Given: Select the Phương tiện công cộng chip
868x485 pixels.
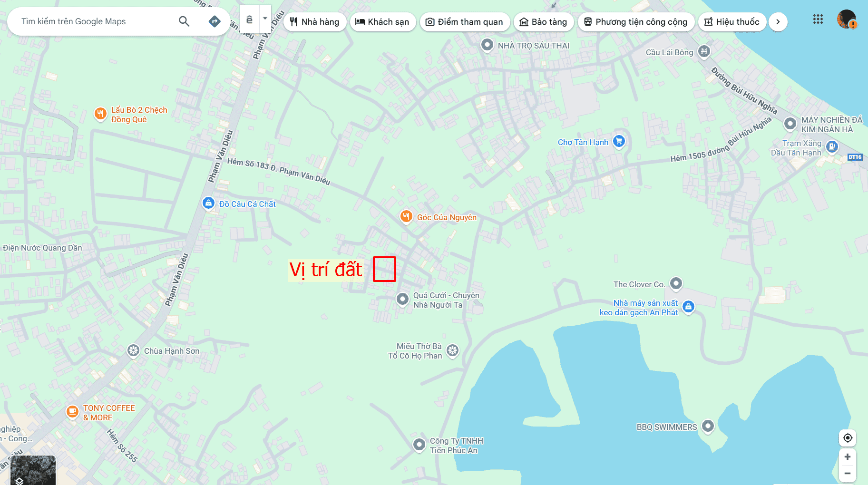Looking at the screenshot, I should coord(636,22).
